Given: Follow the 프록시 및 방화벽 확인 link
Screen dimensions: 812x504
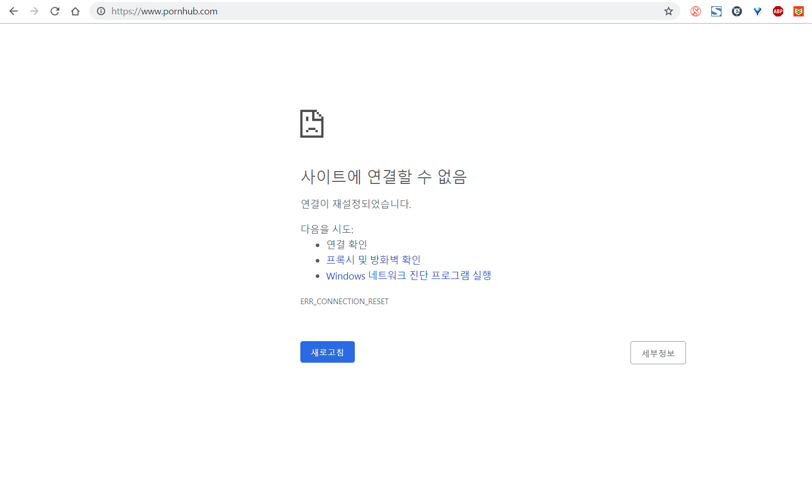Looking at the screenshot, I should click(x=373, y=260).
